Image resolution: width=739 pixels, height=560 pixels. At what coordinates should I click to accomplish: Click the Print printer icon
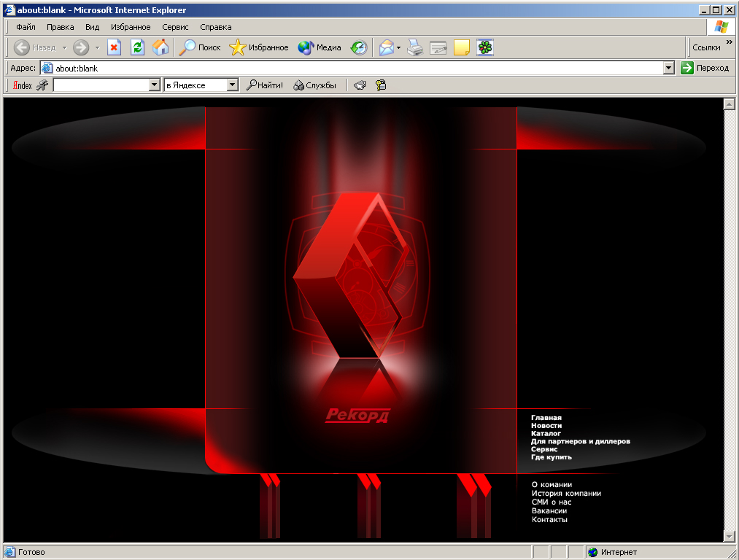[x=414, y=47]
